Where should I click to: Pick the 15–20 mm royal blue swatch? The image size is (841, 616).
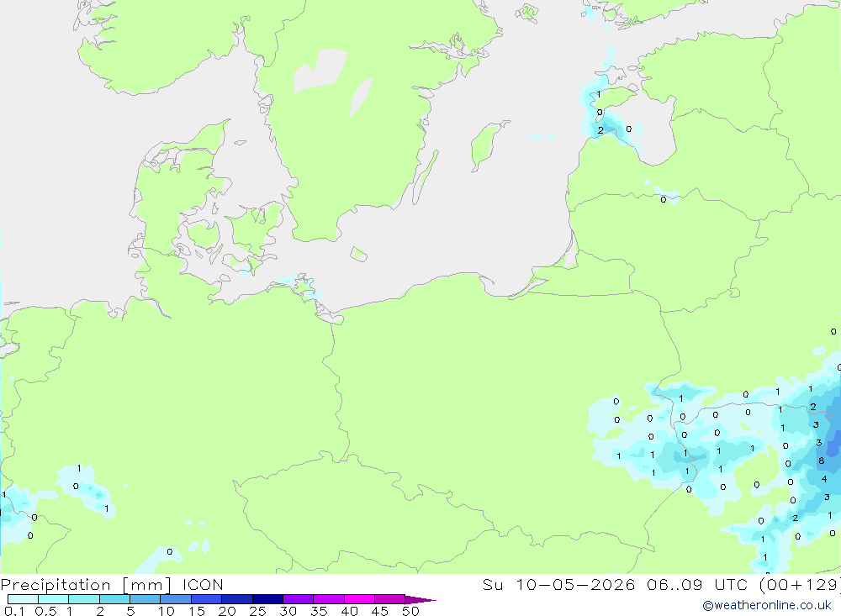tap(207, 599)
